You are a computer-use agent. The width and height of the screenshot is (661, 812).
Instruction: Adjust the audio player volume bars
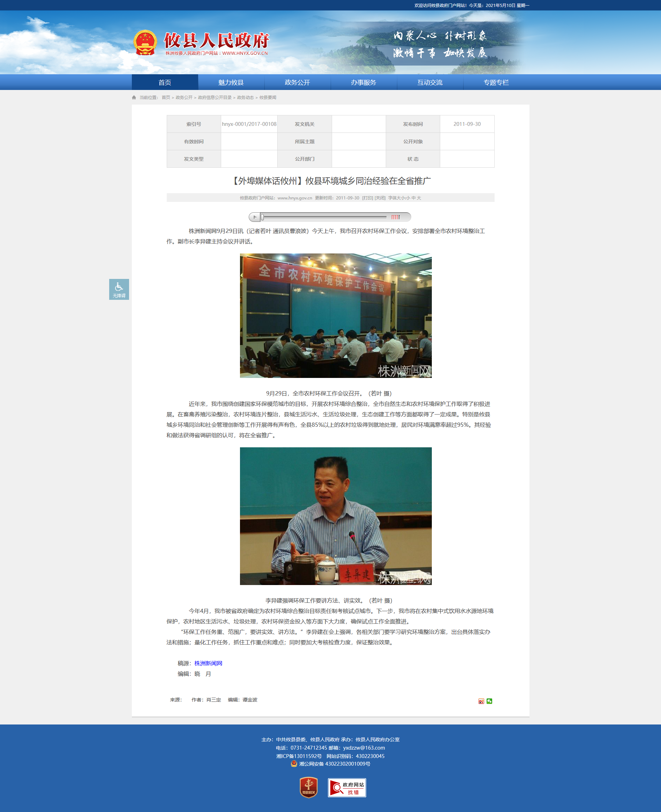coord(396,217)
